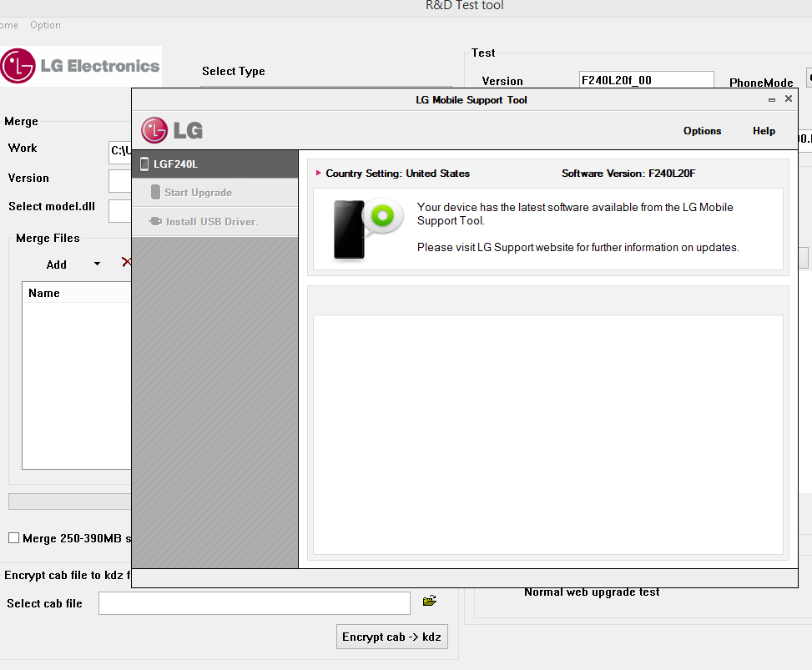
Task: Click the LG Electronics logo in R&D Test tool
Action: [x=81, y=66]
